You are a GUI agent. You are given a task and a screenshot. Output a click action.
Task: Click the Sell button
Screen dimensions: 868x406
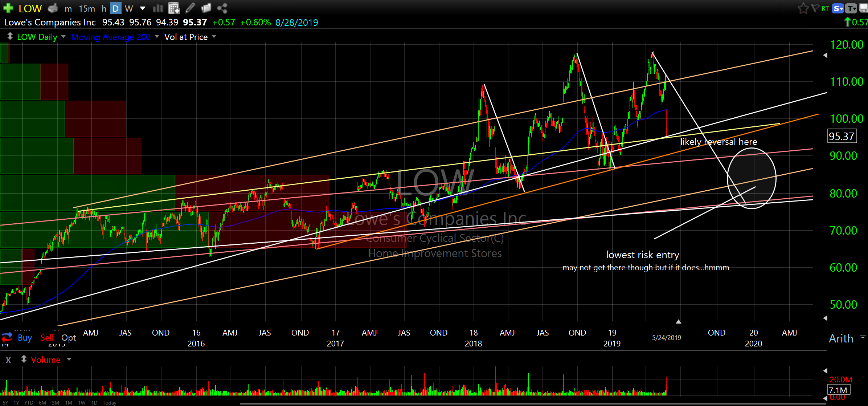click(47, 338)
